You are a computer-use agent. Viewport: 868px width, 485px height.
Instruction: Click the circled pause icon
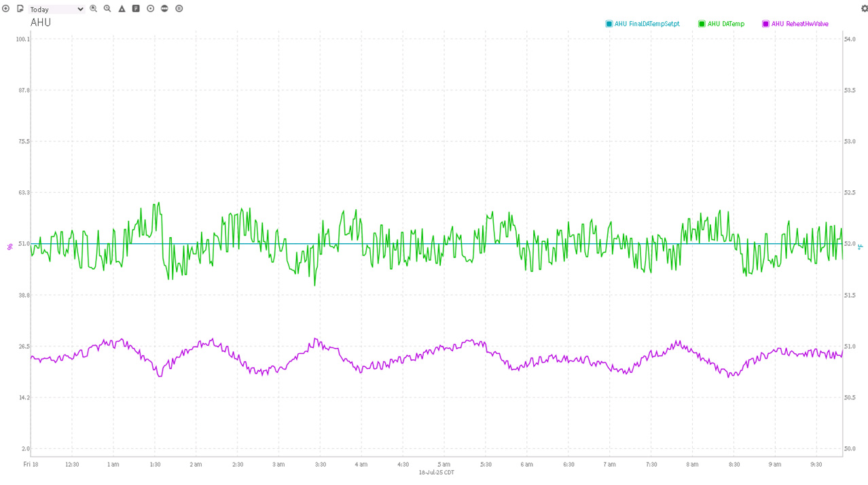coord(179,9)
